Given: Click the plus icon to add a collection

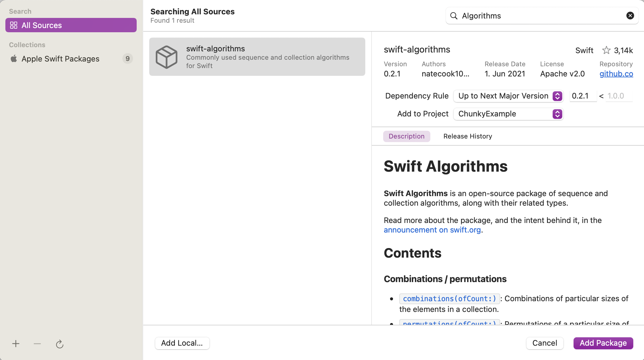Looking at the screenshot, I should tap(16, 344).
